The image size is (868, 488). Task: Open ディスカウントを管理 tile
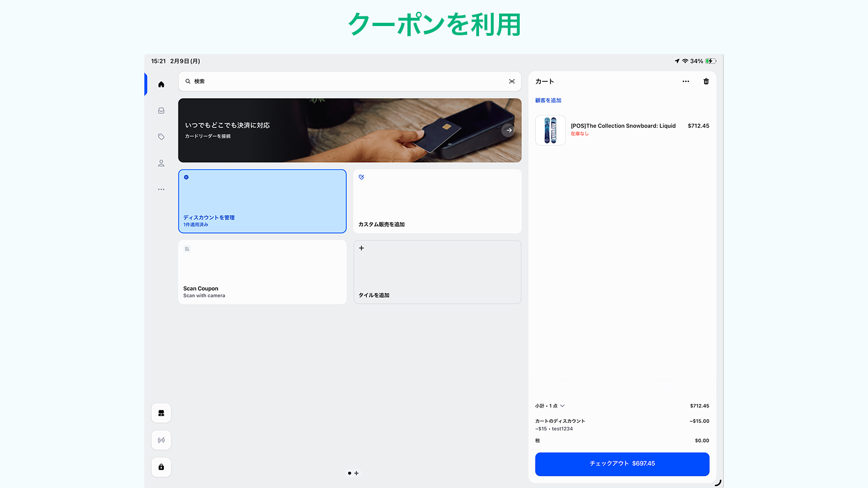[262, 201]
